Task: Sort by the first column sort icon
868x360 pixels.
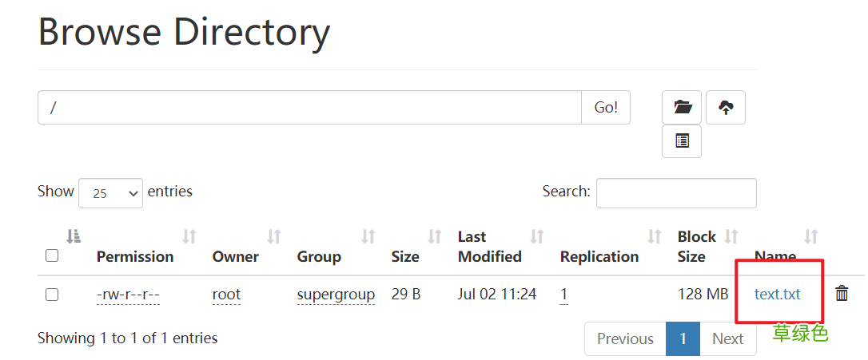Action: [x=74, y=236]
